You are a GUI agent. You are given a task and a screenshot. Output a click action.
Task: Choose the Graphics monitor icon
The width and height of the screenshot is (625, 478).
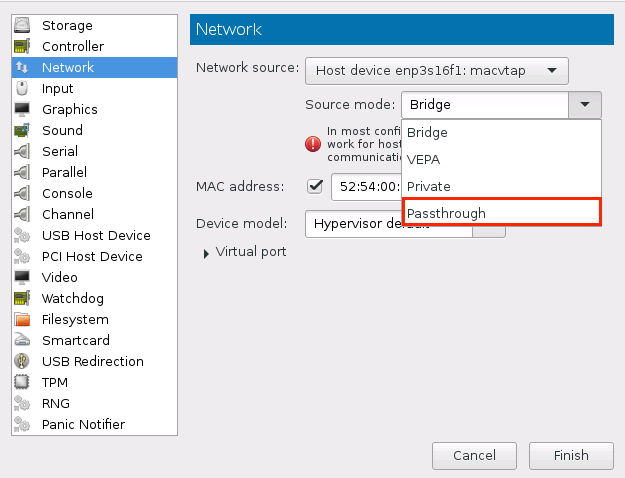point(21,109)
